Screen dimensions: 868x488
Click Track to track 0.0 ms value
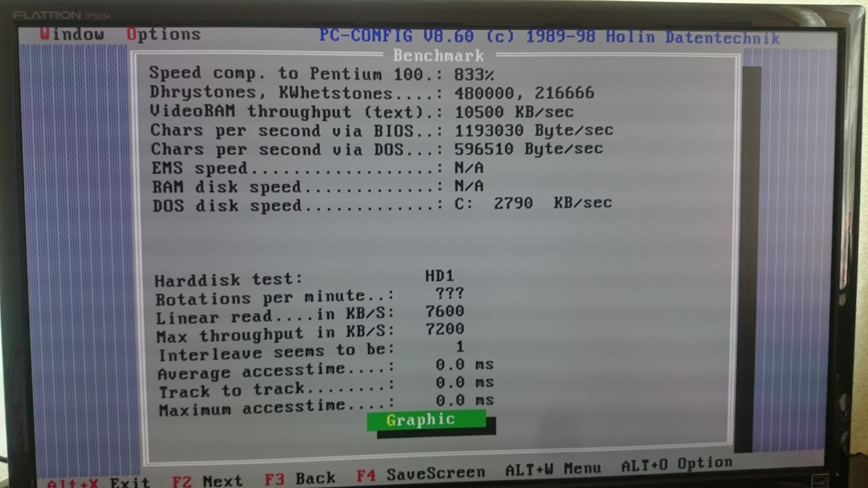465,382
